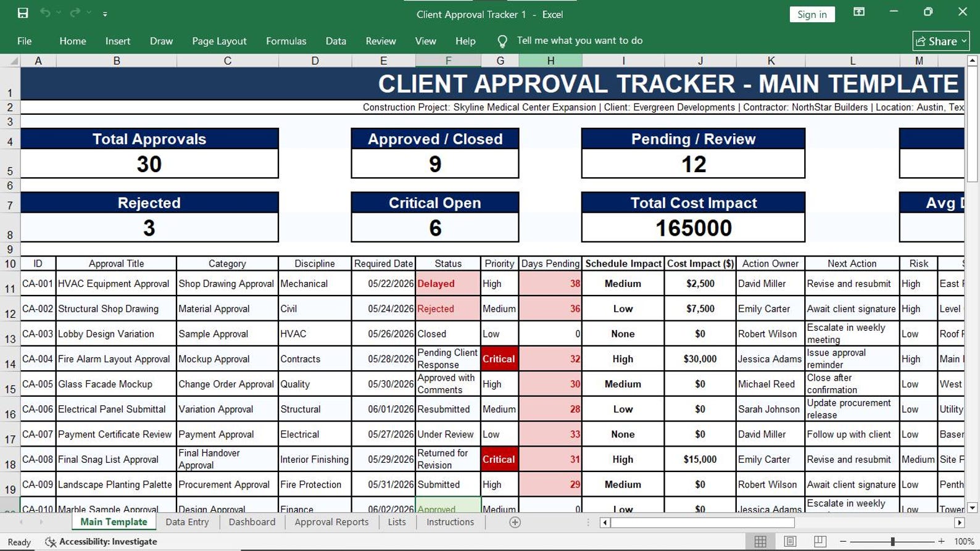Open the View ribbon tab

pyautogui.click(x=425, y=41)
